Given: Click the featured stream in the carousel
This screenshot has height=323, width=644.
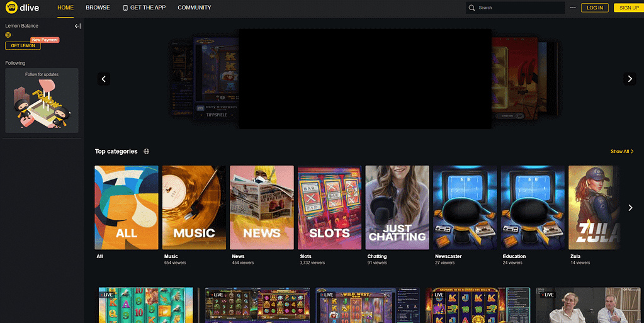Looking at the screenshot, I should coord(365,79).
